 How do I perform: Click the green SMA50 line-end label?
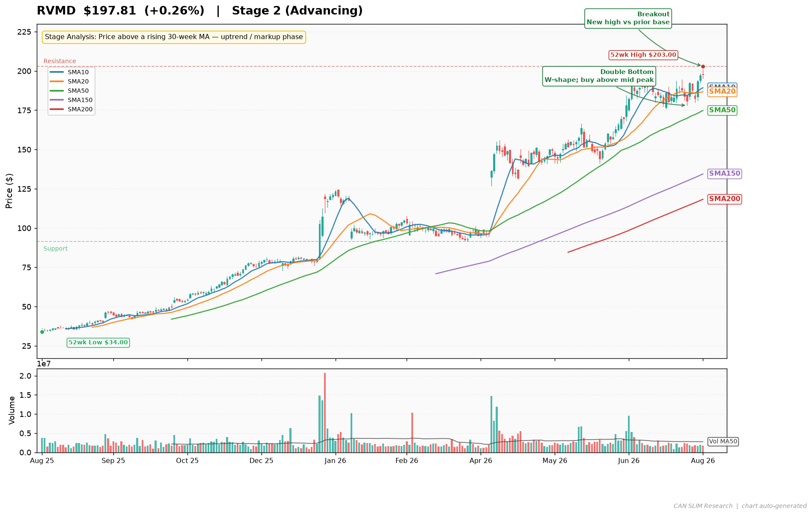coord(722,110)
